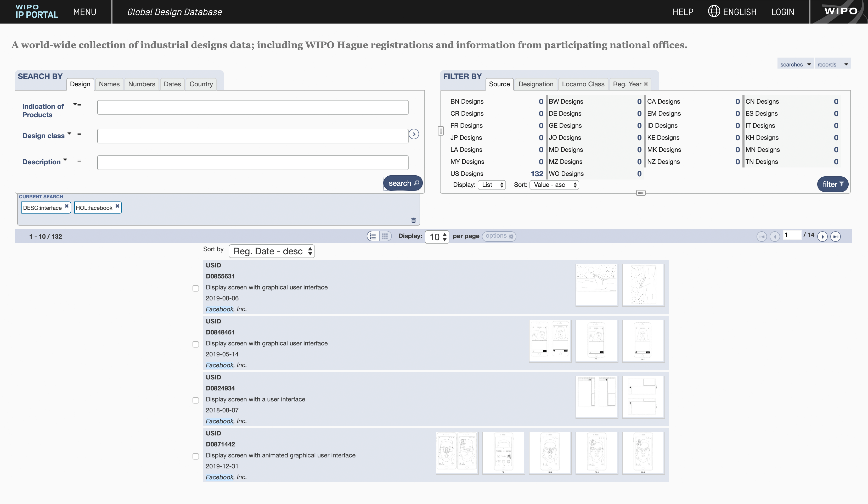Change results per page dropdown
Viewport: 868px width, 504px height.
(437, 237)
